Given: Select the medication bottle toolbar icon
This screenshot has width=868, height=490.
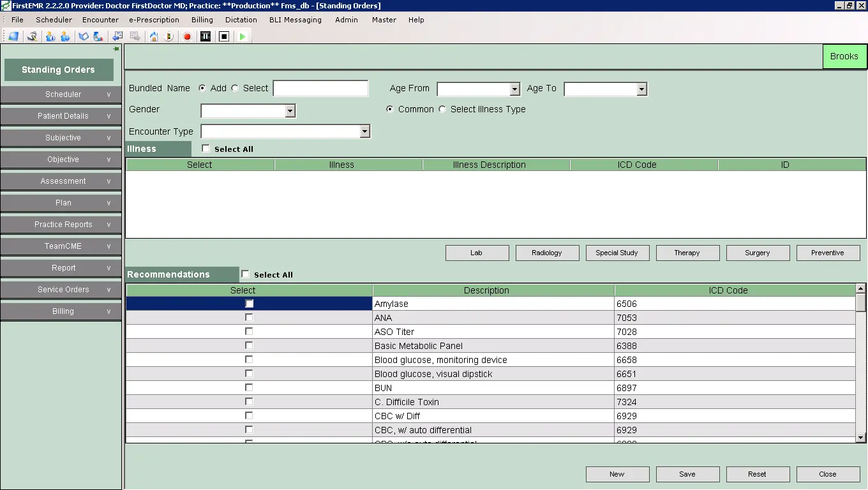Looking at the screenshot, I should click(100, 36).
